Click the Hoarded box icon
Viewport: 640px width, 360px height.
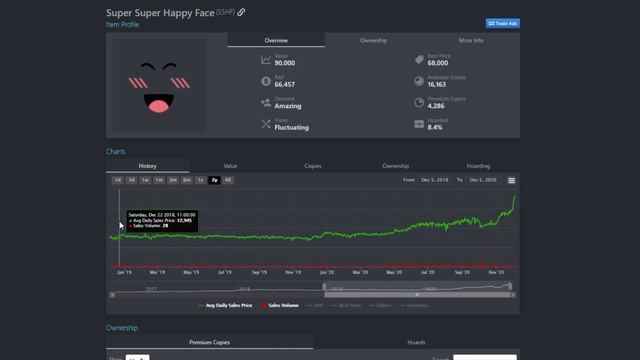click(419, 124)
